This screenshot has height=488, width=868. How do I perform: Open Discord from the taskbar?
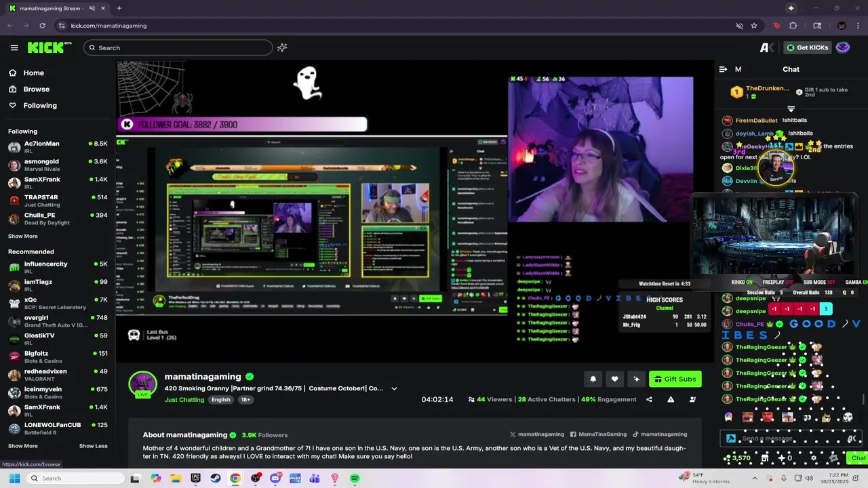pos(275,479)
